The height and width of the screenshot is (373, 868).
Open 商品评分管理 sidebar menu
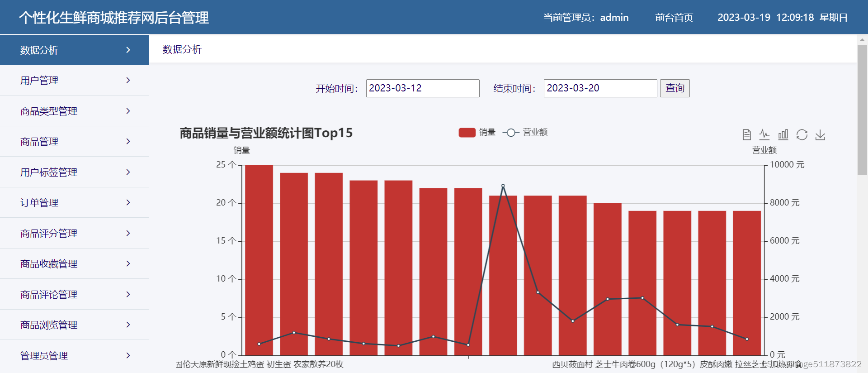coord(75,233)
